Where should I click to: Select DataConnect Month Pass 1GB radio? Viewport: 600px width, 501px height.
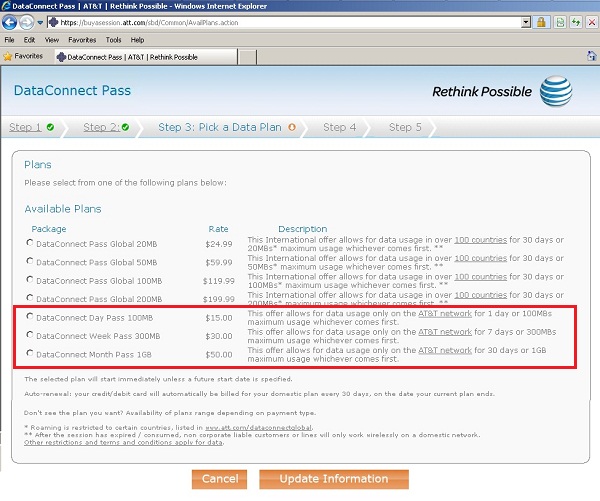pyautogui.click(x=29, y=353)
